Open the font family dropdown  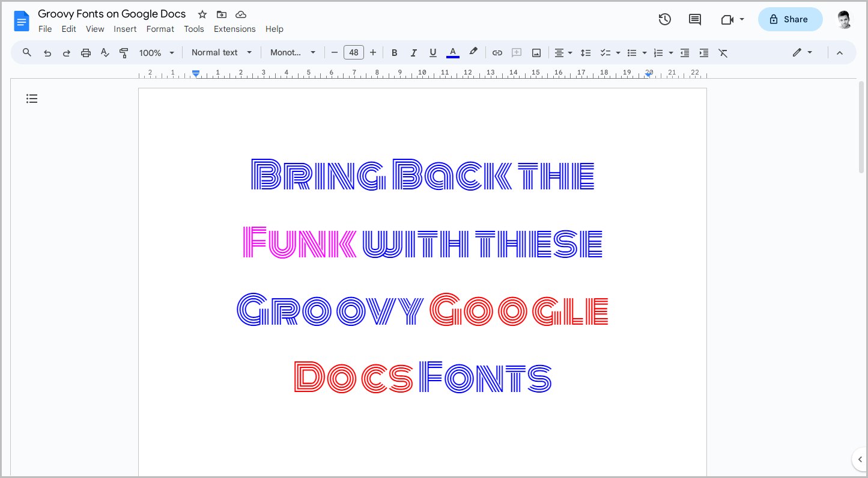click(293, 52)
